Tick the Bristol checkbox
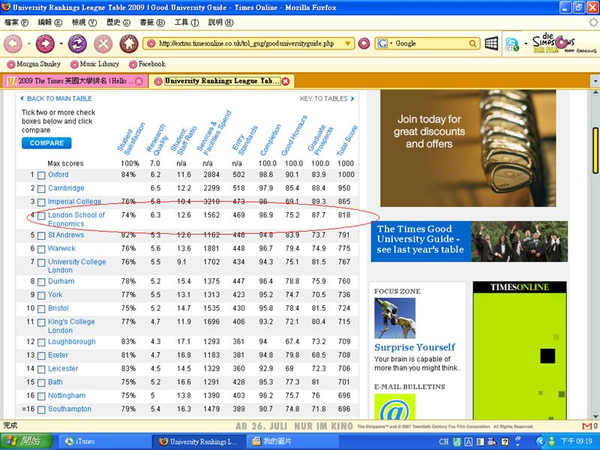This screenshot has width=600, height=450. 41,309
